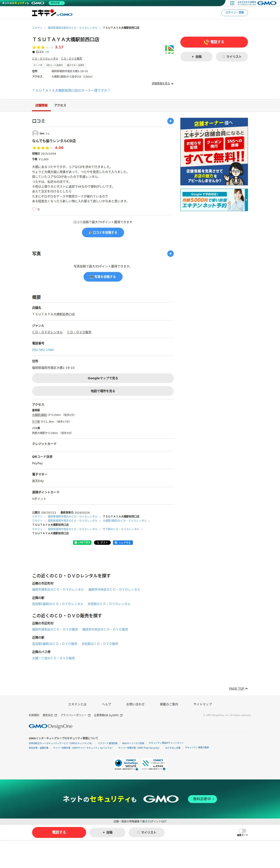The width and height of the screenshot is (280, 868).
Task: Share via LINEで送る button
Action: 82,543
